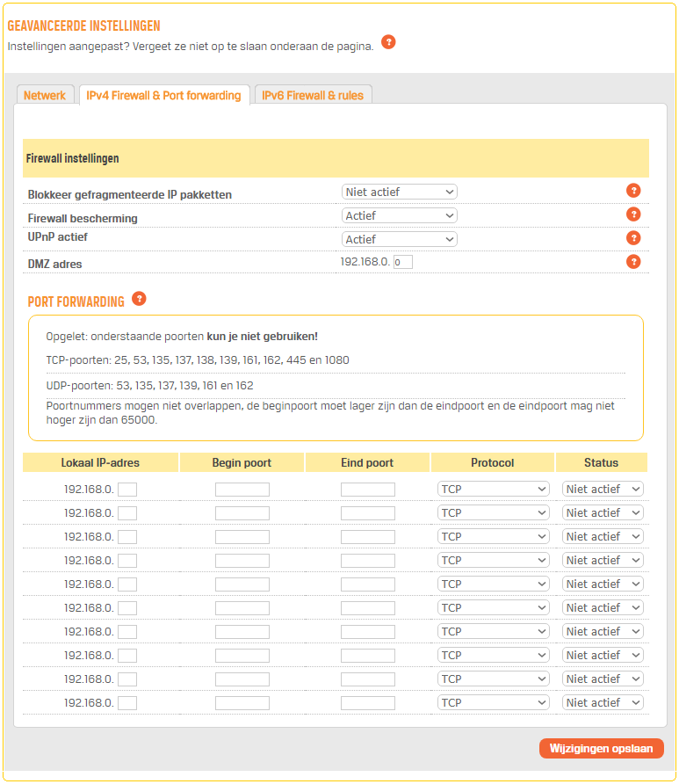This screenshot has height=784, width=679.
Task: Focus first row Lokaal IP-adres field
Action: pos(127,490)
